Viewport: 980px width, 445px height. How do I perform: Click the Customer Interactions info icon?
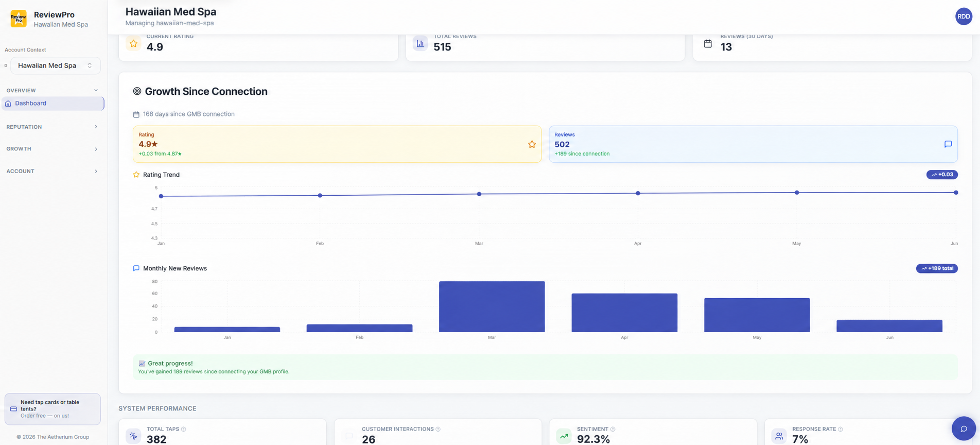[438, 429]
